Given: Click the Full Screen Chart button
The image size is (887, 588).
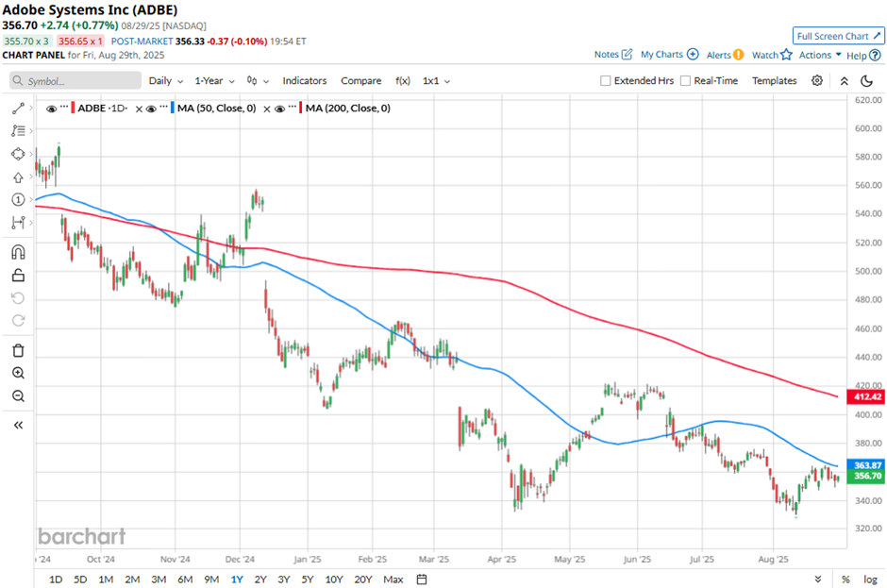Looking at the screenshot, I should pyautogui.click(x=838, y=36).
